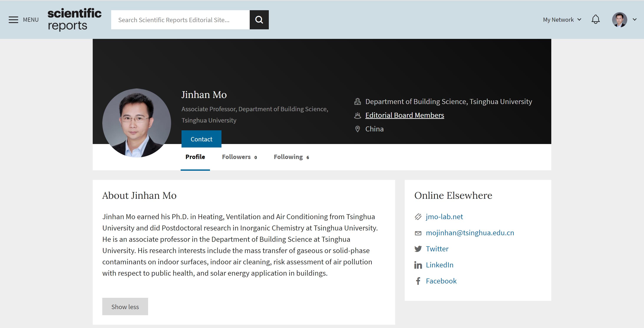Click the Twitter bird icon
644x328 pixels.
[418, 249]
